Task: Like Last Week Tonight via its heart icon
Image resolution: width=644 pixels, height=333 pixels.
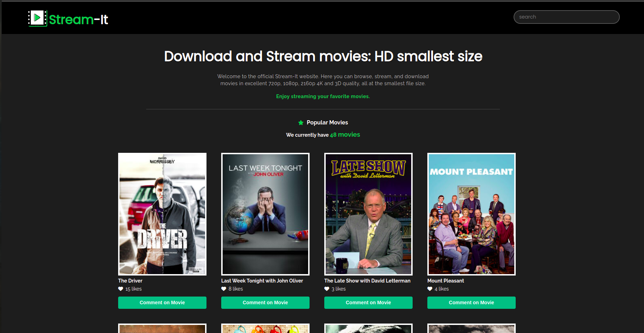Action: (x=224, y=289)
